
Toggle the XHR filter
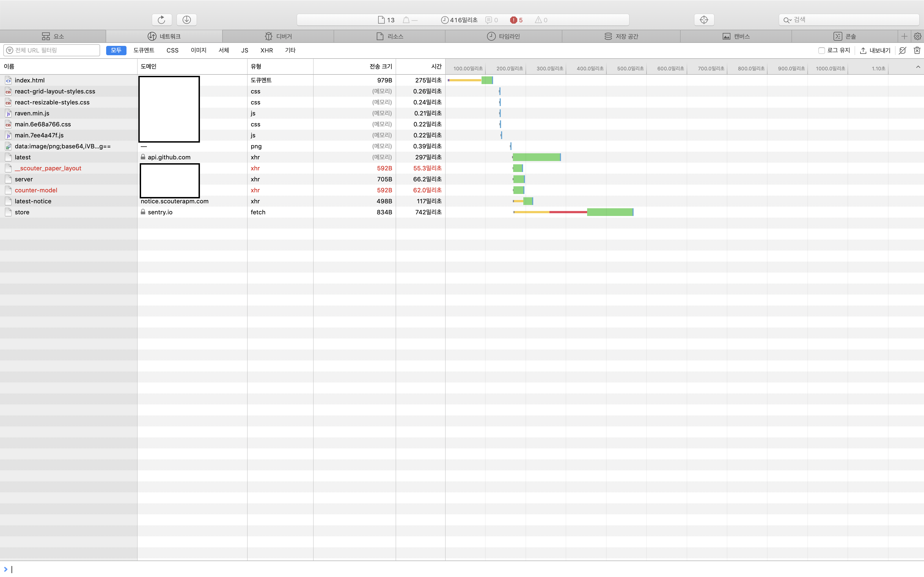266,50
